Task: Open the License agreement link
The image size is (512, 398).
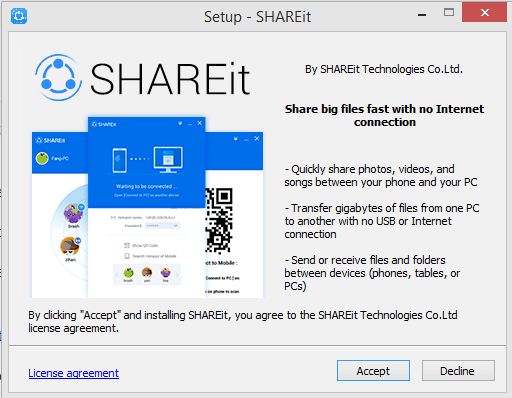Action: tap(73, 373)
